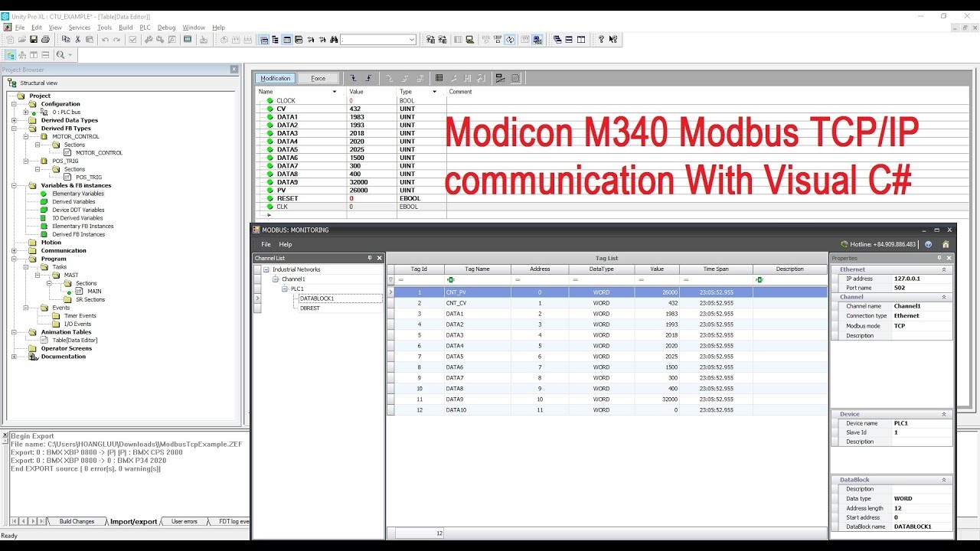Click the cascade windows icon
The width and height of the screenshot is (980, 551).
coord(557,40)
